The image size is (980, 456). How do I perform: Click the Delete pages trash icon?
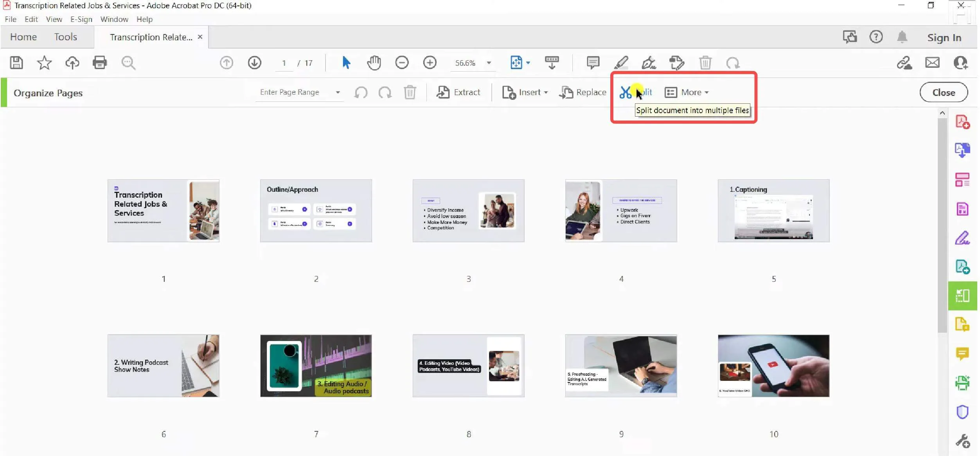411,92
